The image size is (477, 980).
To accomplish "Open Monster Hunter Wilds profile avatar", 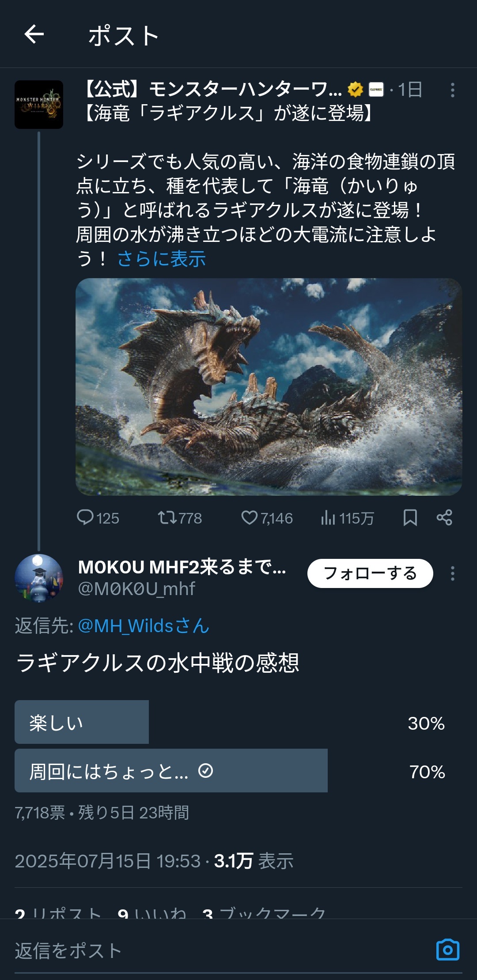I will (39, 105).
